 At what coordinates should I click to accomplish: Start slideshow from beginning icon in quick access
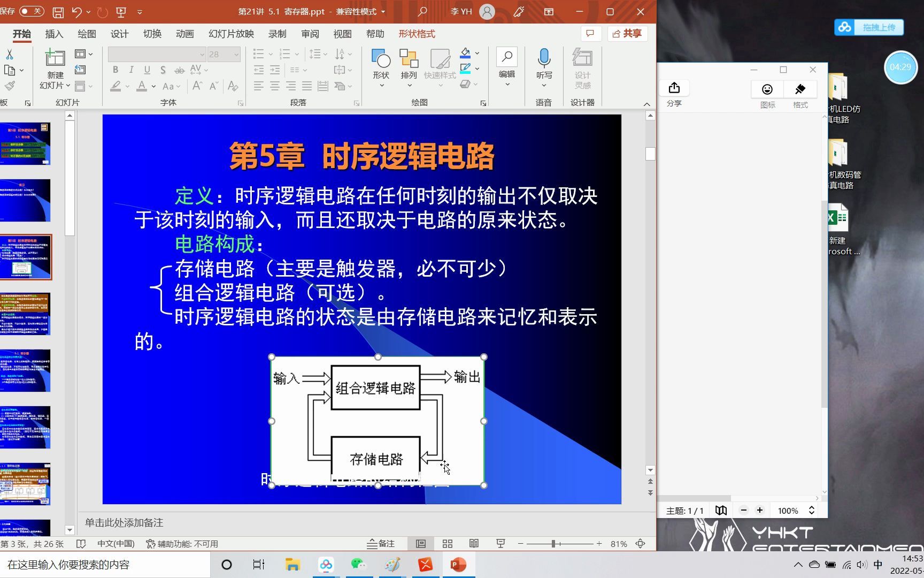[x=121, y=12]
